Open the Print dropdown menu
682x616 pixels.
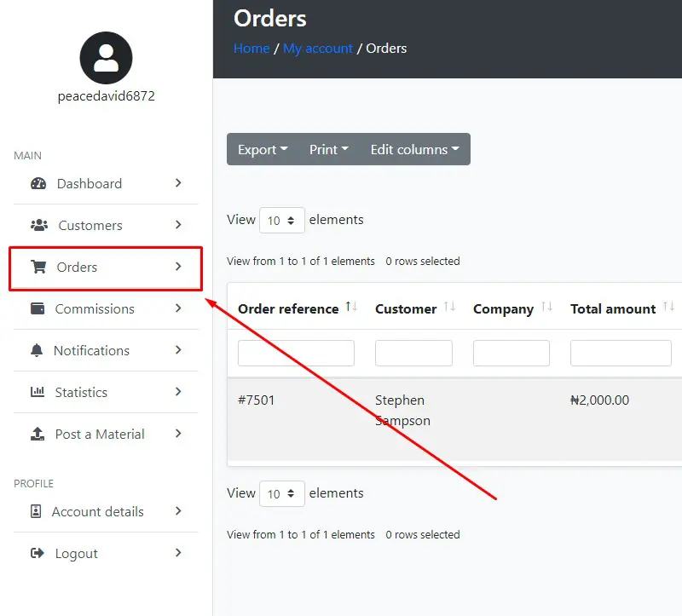click(x=329, y=149)
